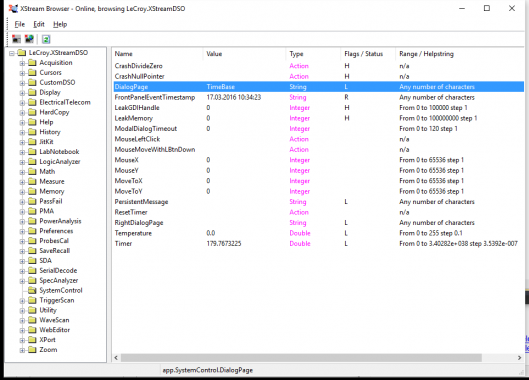Select the CrashDivideZero row name
The width and height of the screenshot is (529, 380).
tap(138, 66)
